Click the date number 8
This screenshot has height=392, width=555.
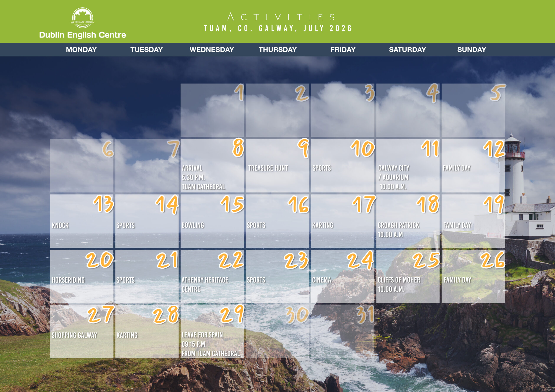(238, 148)
